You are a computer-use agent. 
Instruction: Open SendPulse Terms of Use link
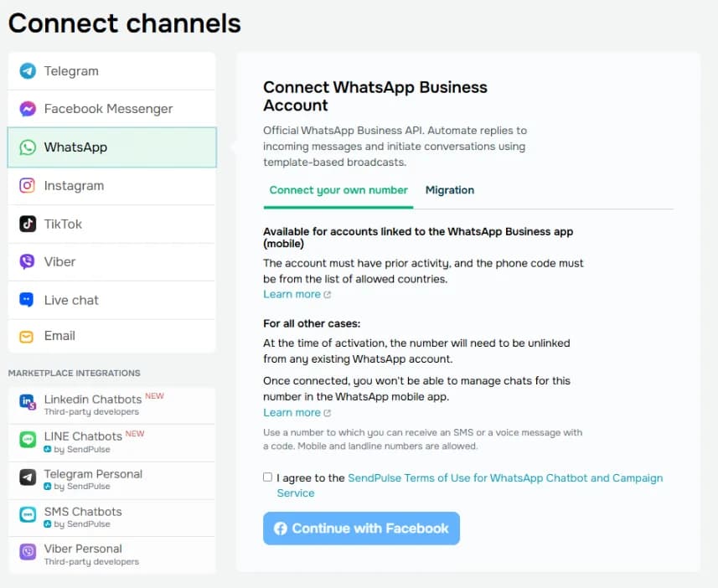tap(470, 485)
